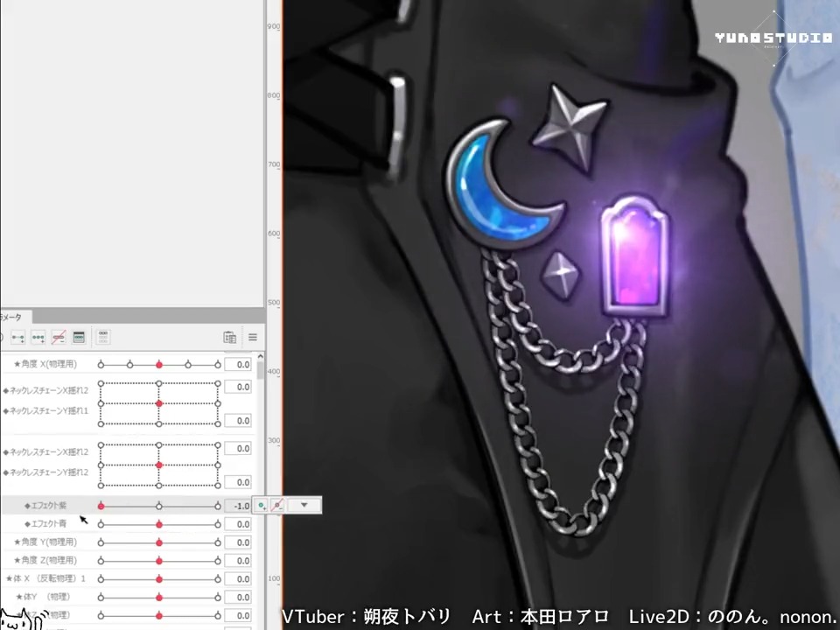Viewport: 840px width, 630px height.
Task: Click the parameter settings window icon
Action: point(79,338)
